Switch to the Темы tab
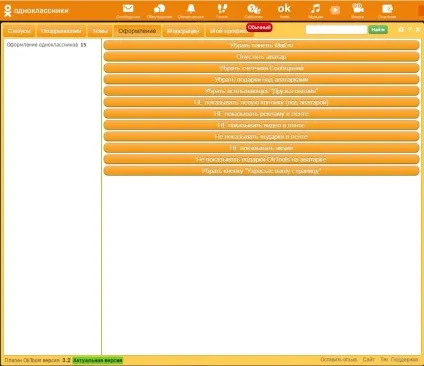 click(x=100, y=31)
